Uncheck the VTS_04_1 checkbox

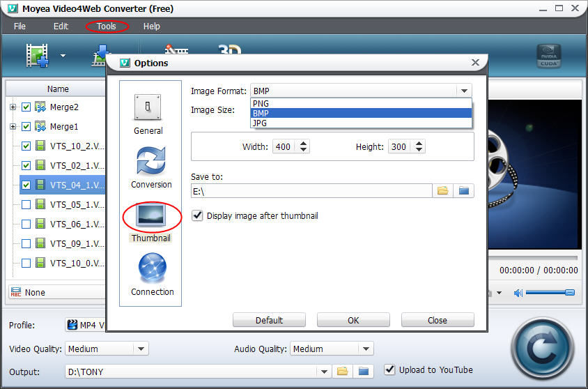26,185
